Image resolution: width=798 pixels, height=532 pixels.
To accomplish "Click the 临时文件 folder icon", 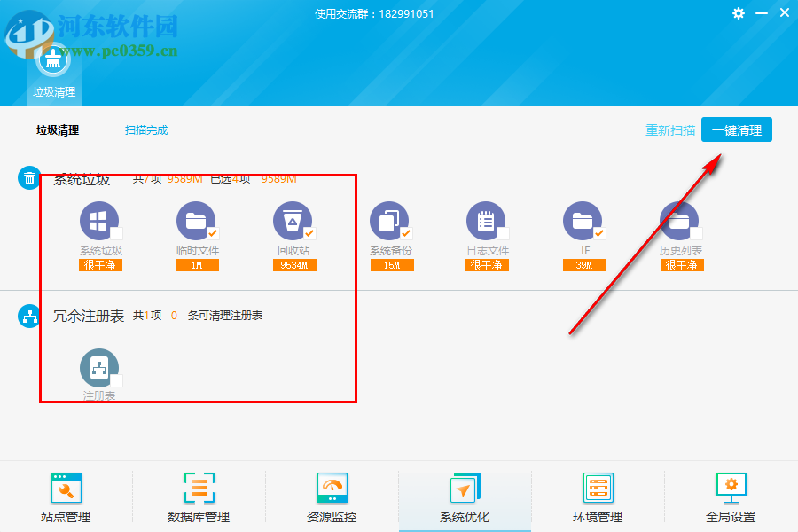I will [195, 221].
